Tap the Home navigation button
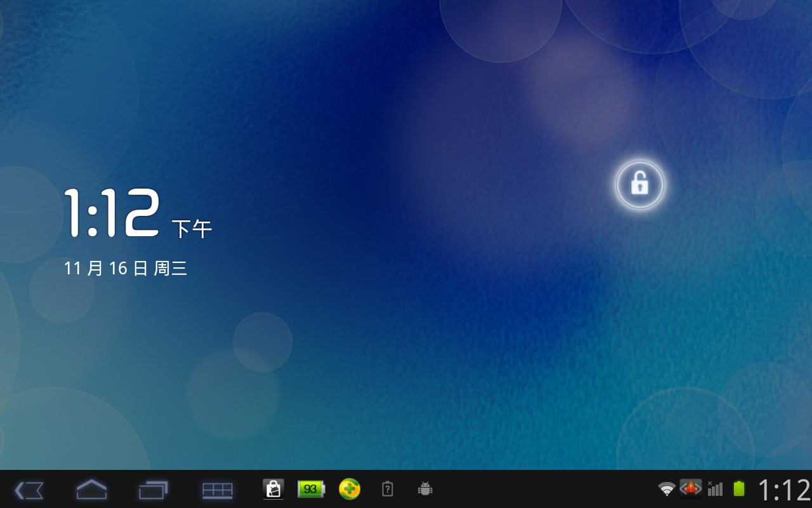The image size is (812, 508). [91, 490]
